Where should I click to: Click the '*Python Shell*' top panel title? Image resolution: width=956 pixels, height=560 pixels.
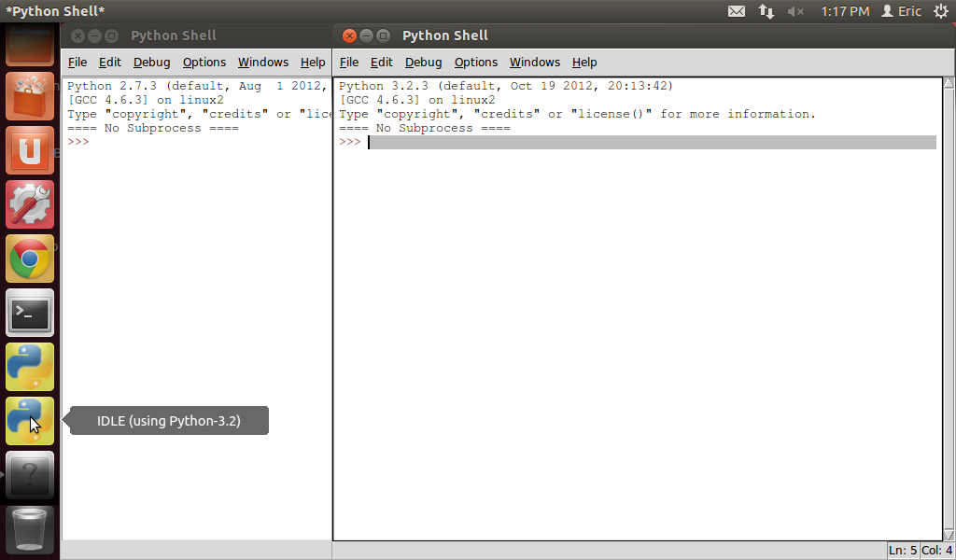pyautogui.click(x=55, y=11)
